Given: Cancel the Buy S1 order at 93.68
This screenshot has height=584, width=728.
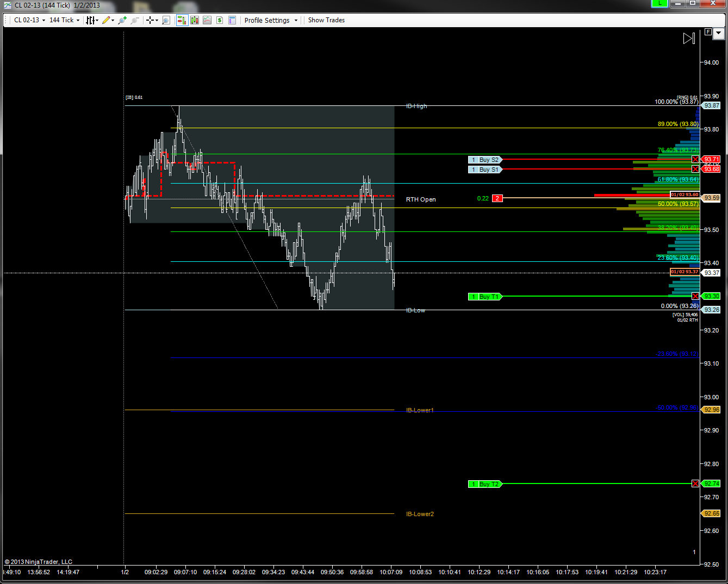Looking at the screenshot, I should tap(695, 169).
